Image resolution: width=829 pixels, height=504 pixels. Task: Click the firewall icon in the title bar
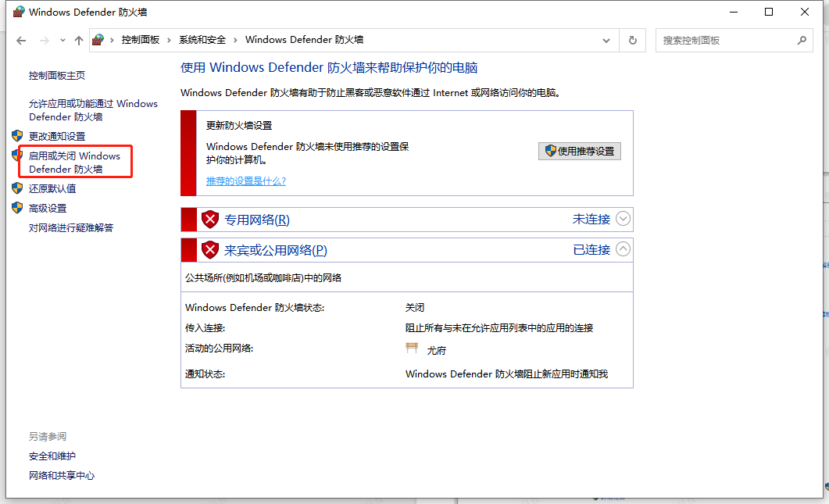click(x=19, y=12)
